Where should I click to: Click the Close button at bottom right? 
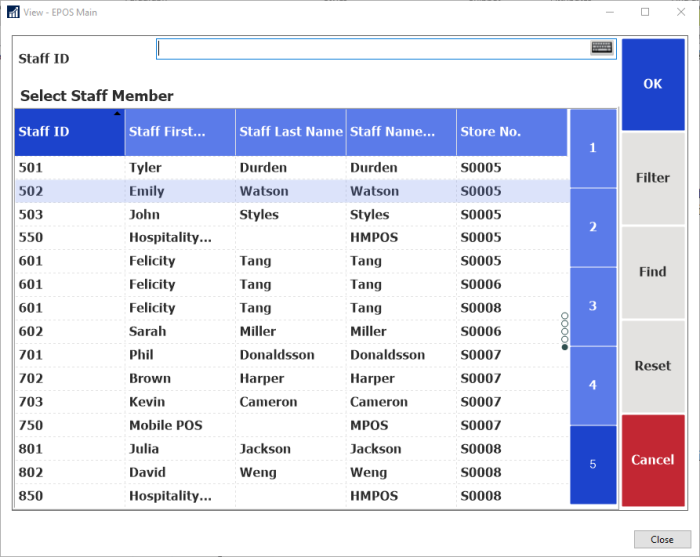click(x=662, y=540)
